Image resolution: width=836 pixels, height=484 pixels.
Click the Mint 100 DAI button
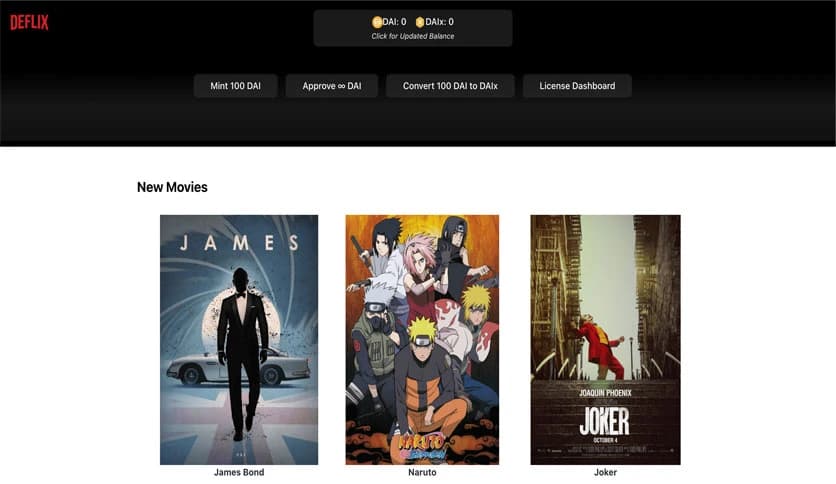pos(235,86)
